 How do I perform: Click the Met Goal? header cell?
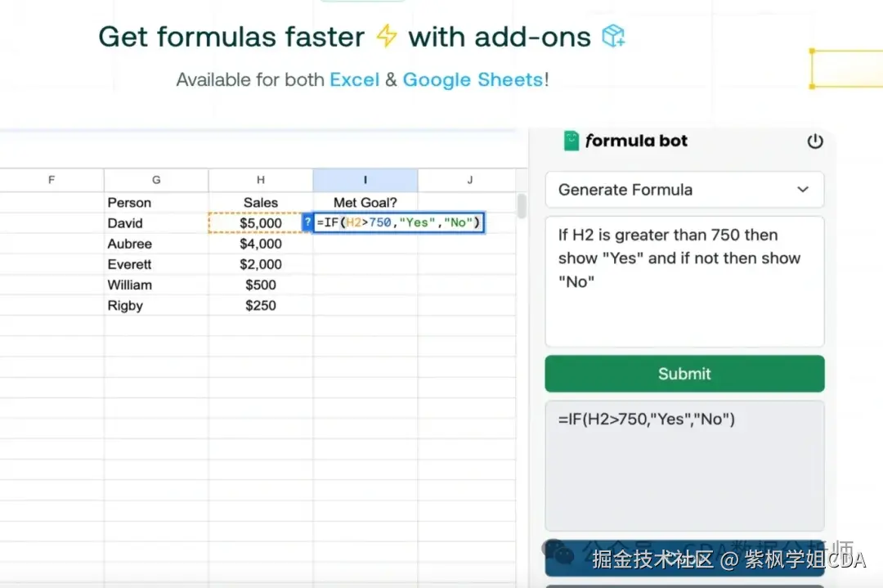click(365, 203)
